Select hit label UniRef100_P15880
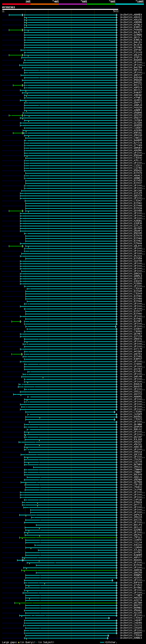This screenshot has width=146, height=644. pos(131,284)
